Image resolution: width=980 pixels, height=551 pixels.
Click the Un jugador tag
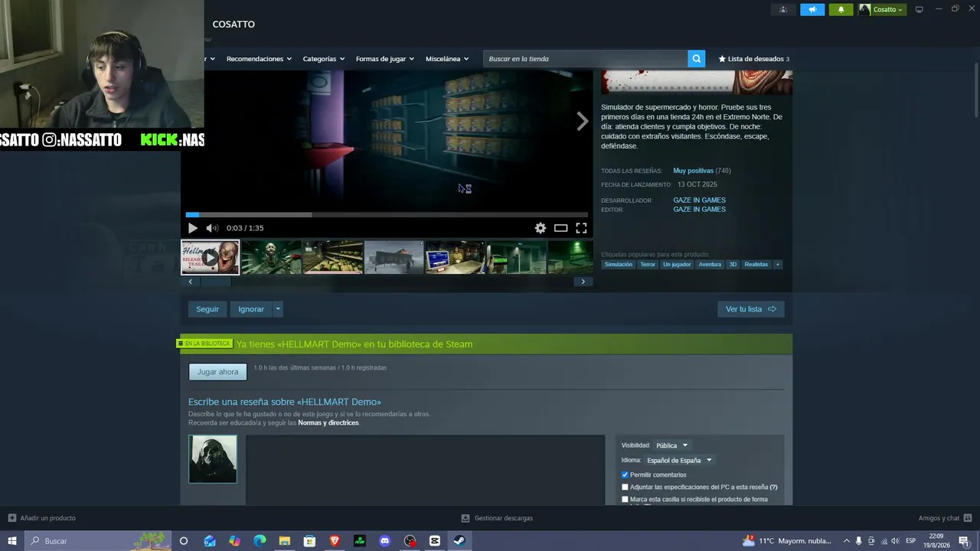pos(677,265)
